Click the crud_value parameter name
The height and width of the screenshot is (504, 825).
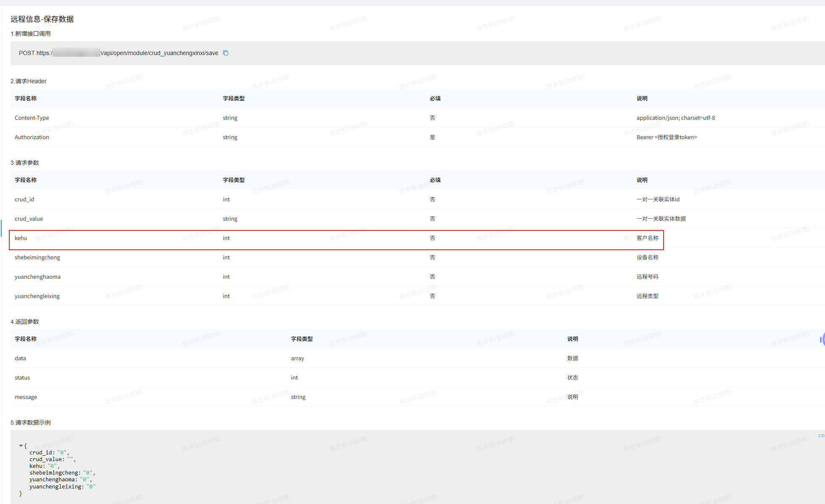(29, 219)
